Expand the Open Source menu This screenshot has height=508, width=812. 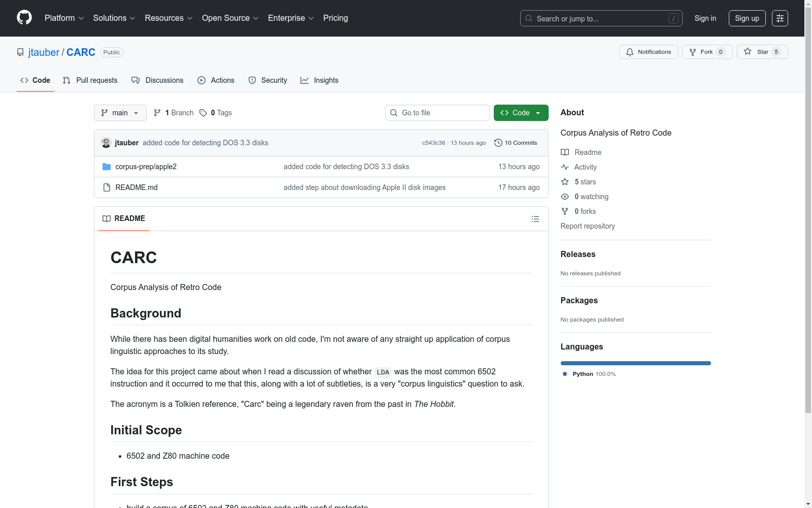[230, 18]
